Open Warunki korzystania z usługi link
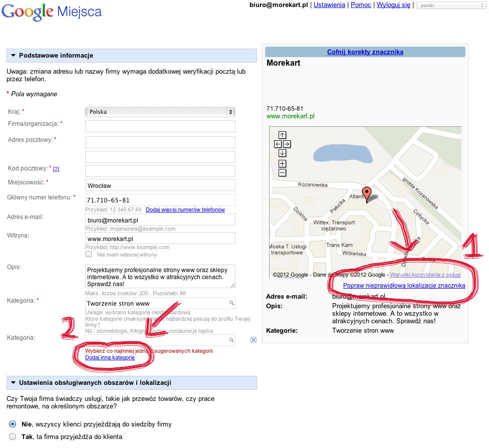 tap(425, 275)
